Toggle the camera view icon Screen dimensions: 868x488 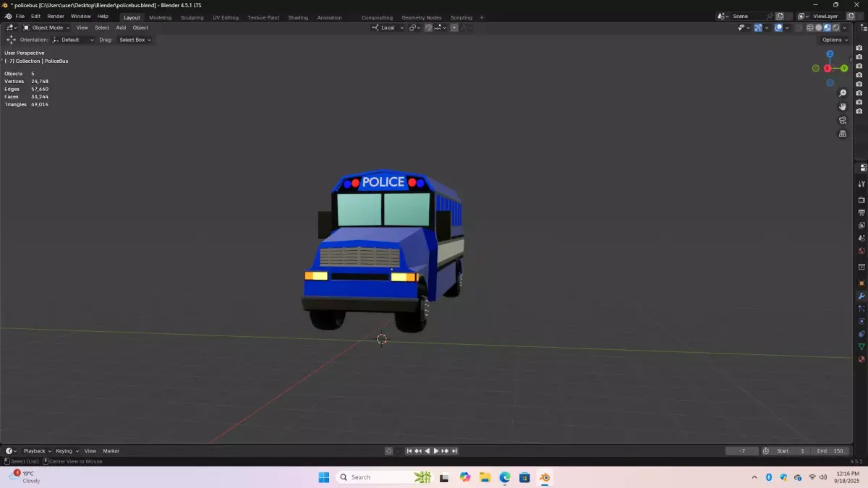[x=843, y=120]
